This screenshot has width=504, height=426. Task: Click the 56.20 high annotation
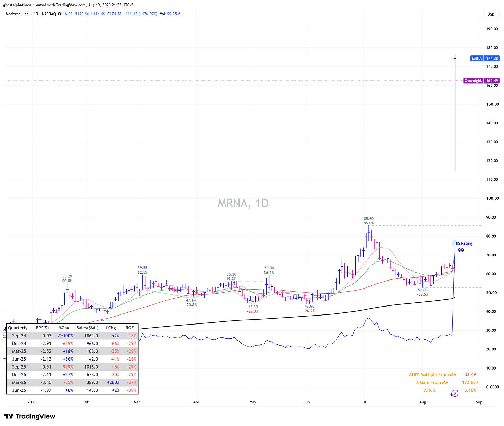click(x=232, y=274)
